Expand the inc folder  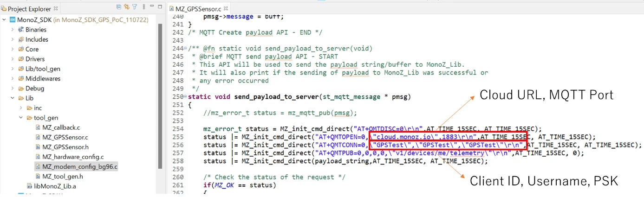[21, 108]
